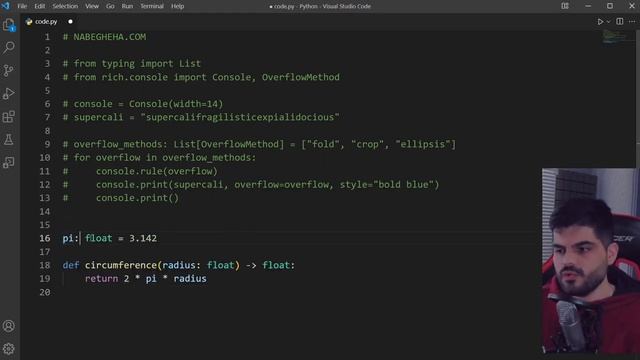
Task: Click 'supercalifragilisticexpialidocious' string on line 7
Action: click(x=240, y=118)
